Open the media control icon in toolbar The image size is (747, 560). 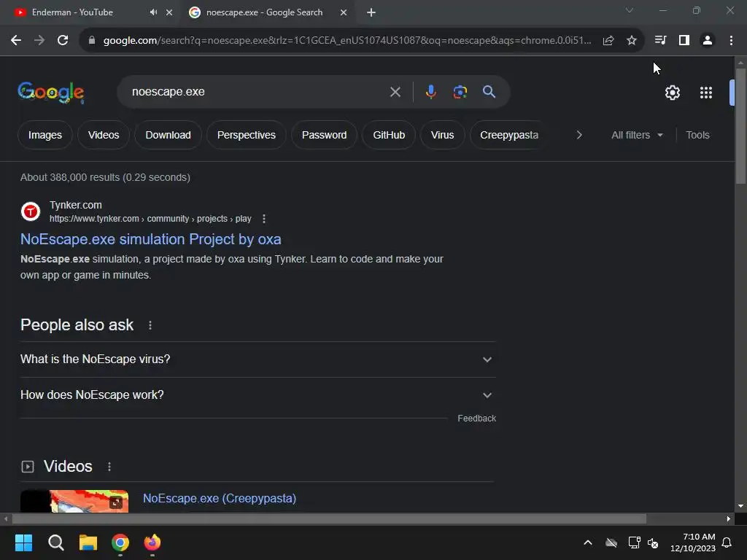(660, 41)
